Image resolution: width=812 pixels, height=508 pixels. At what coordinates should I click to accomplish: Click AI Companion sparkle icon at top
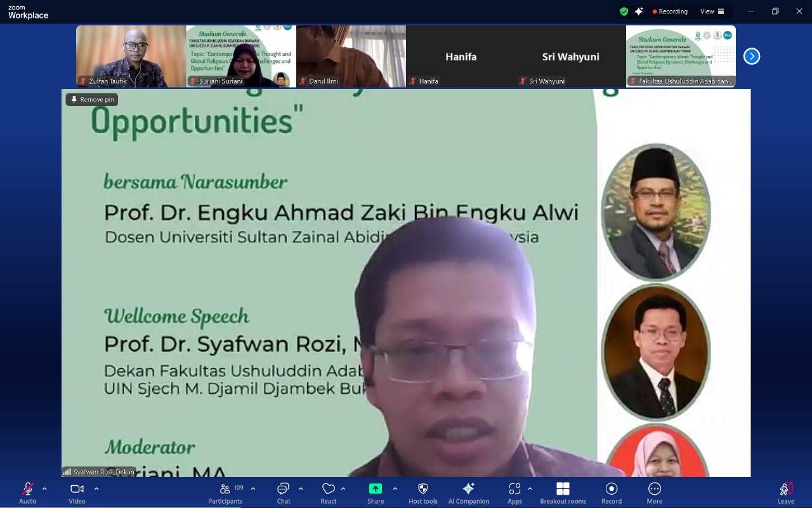639,11
